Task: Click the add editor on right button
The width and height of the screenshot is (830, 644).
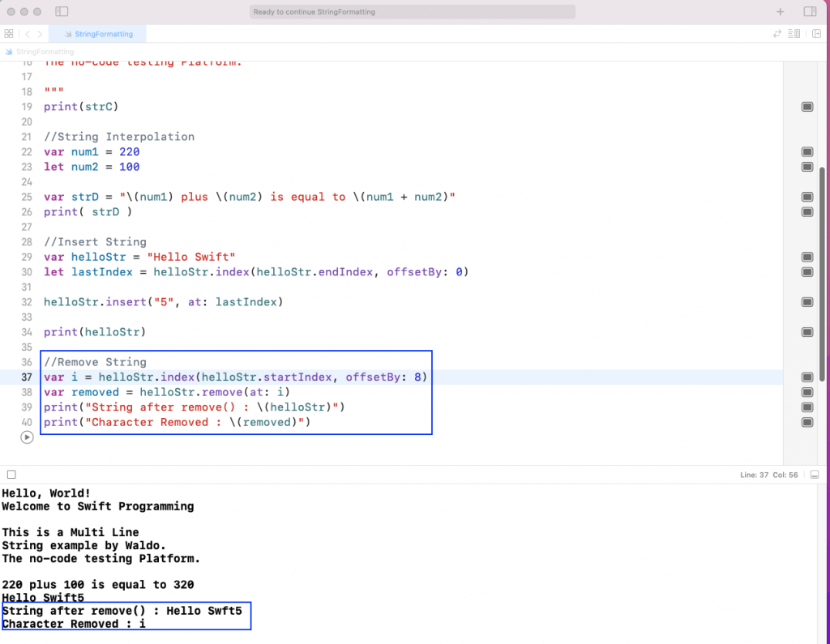Action: point(816,34)
